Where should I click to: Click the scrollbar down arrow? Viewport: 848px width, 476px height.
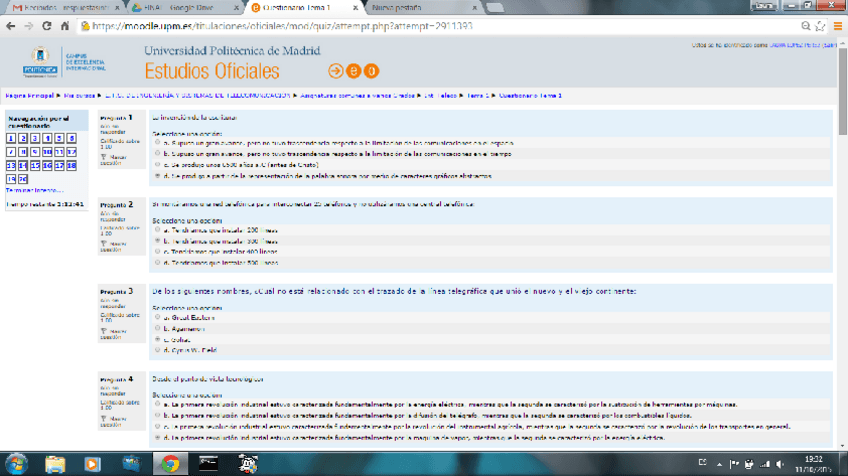843,447
